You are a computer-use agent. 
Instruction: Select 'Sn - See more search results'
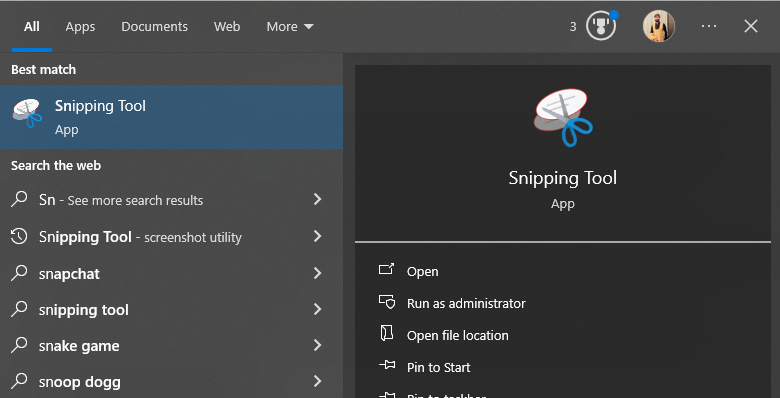click(171, 200)
